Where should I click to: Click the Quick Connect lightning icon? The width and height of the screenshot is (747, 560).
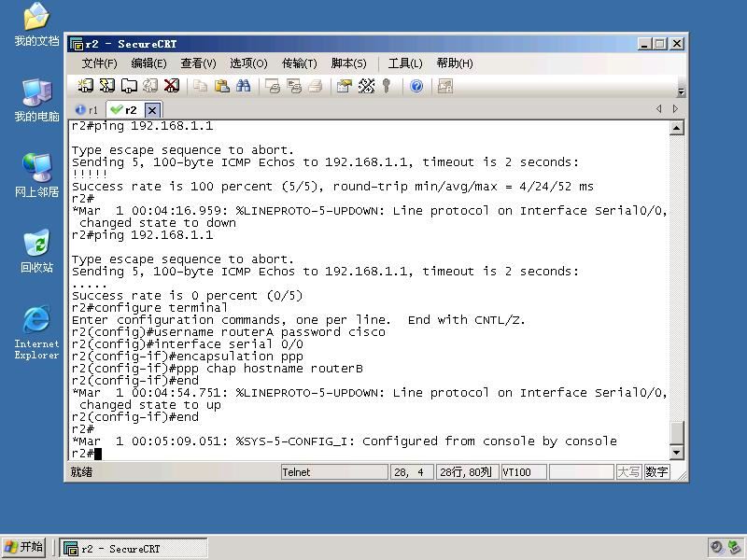tap(107, 86)
